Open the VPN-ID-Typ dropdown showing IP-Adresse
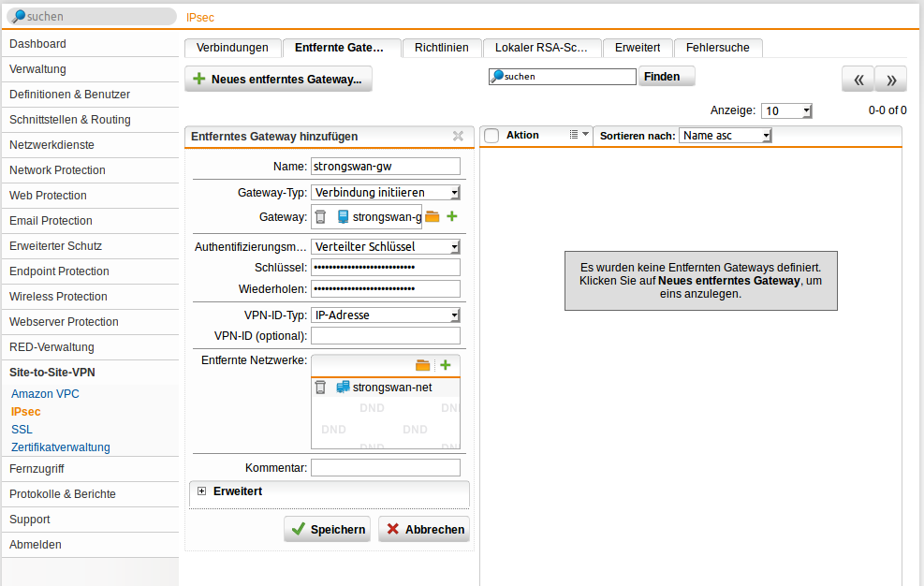This screenshot has height=586, width=924. (x=385, y=315)
